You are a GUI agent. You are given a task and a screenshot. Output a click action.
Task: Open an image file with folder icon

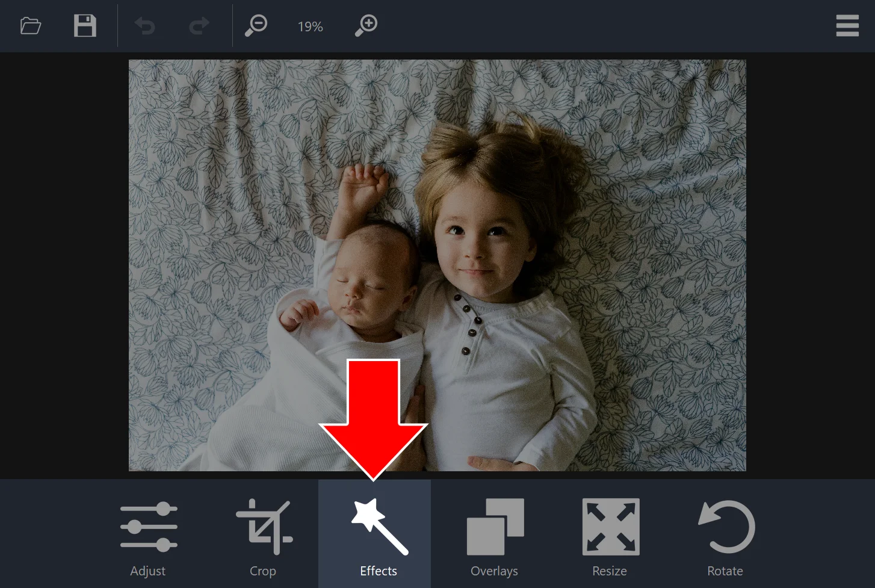30,26
